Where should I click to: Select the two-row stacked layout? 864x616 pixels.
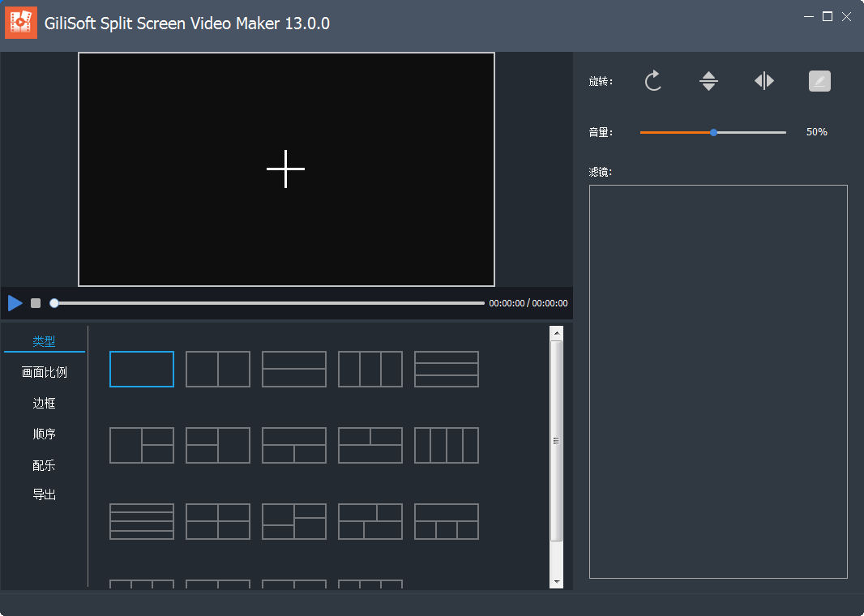pyautogui.click(x=293, y=369)
